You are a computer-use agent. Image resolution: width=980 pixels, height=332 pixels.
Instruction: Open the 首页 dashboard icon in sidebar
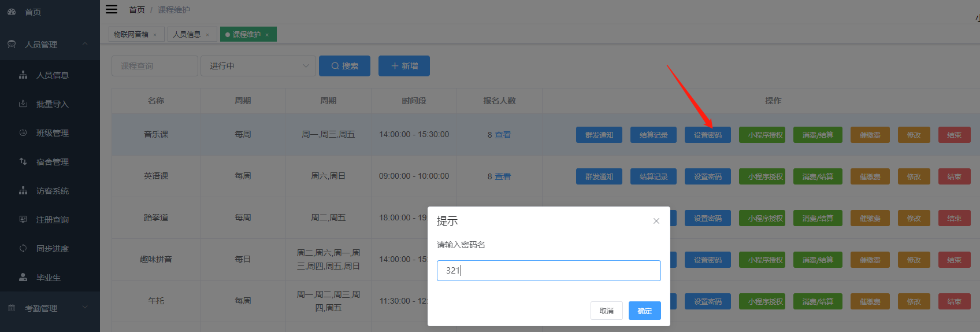(x=12, y=12)
